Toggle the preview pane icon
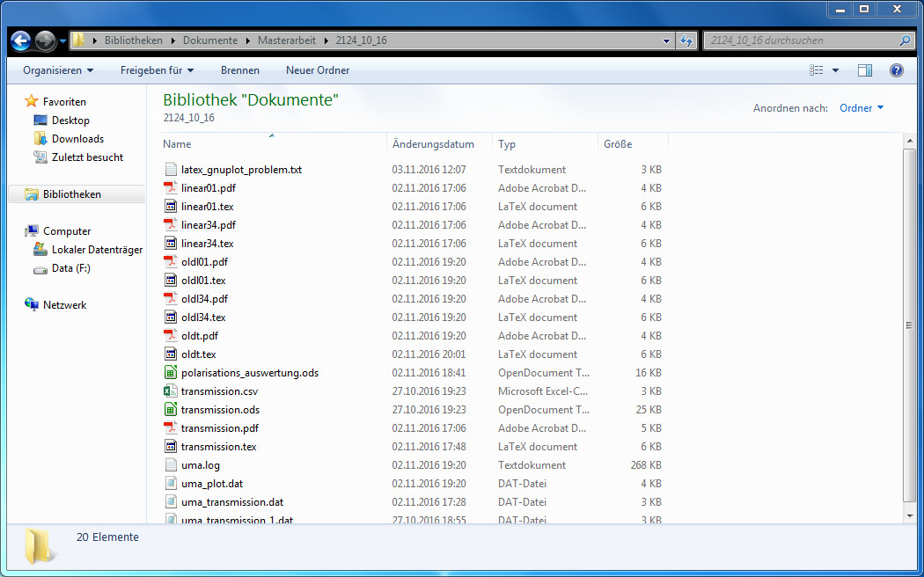This screenshot has height=577, width=924. (864, 70)
